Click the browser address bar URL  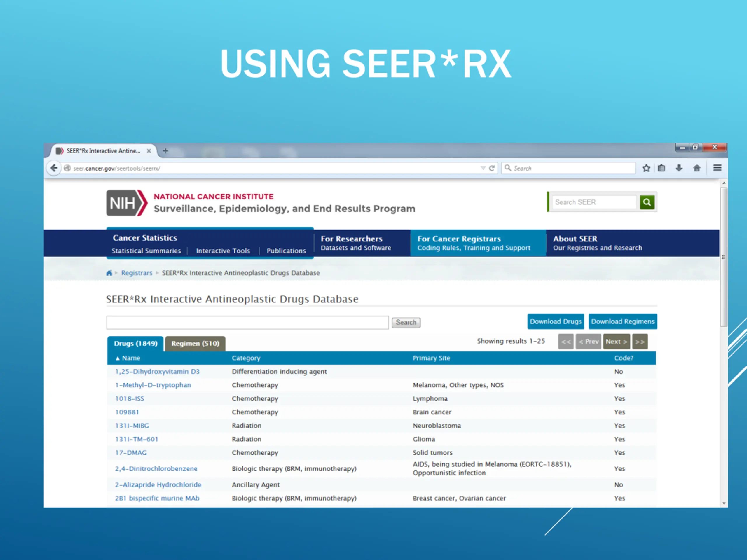116,168
